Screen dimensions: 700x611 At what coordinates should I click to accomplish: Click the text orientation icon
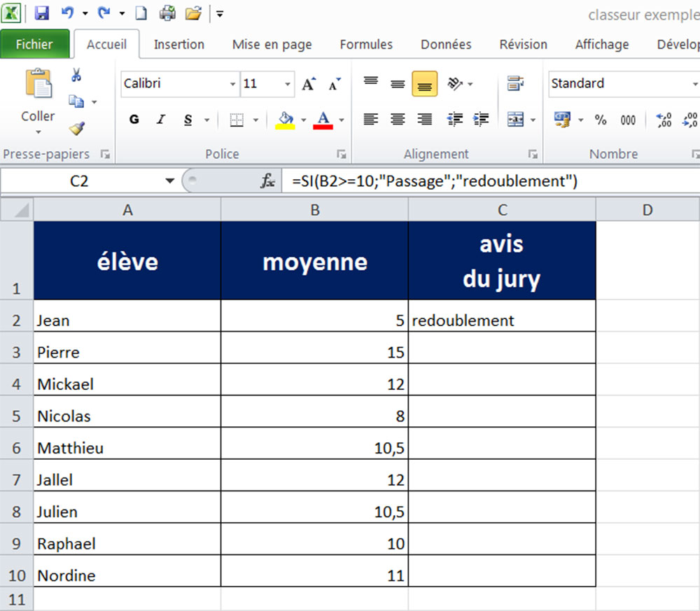455,83
